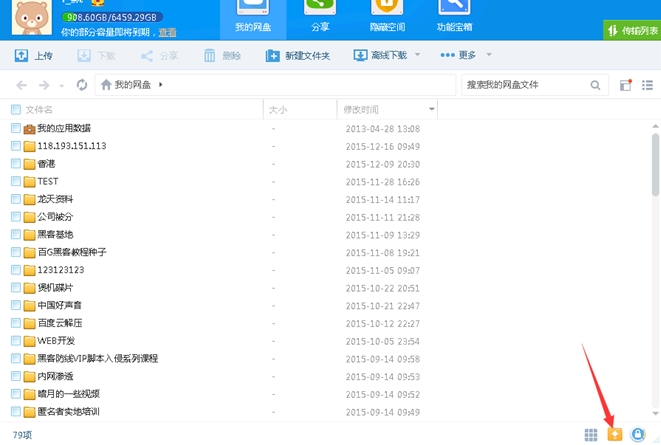The width and height of the screenshot is (661, 445).
Task: Check the box for 公司被分 folder
Action: [x=16, y=217]
